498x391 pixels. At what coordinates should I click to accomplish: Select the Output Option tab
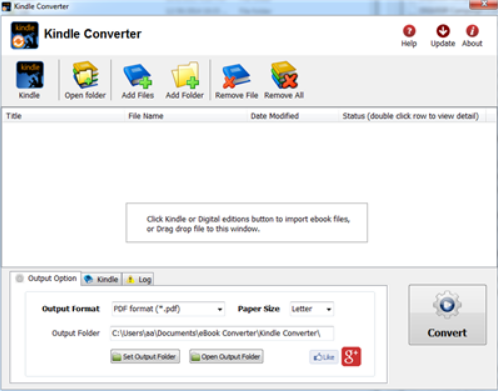(x=46, y=278)
